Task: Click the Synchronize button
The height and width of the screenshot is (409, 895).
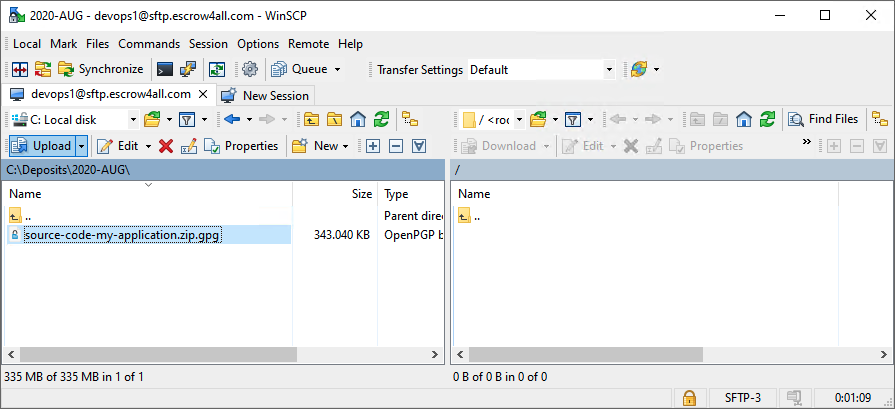Action: coord(101,70)
